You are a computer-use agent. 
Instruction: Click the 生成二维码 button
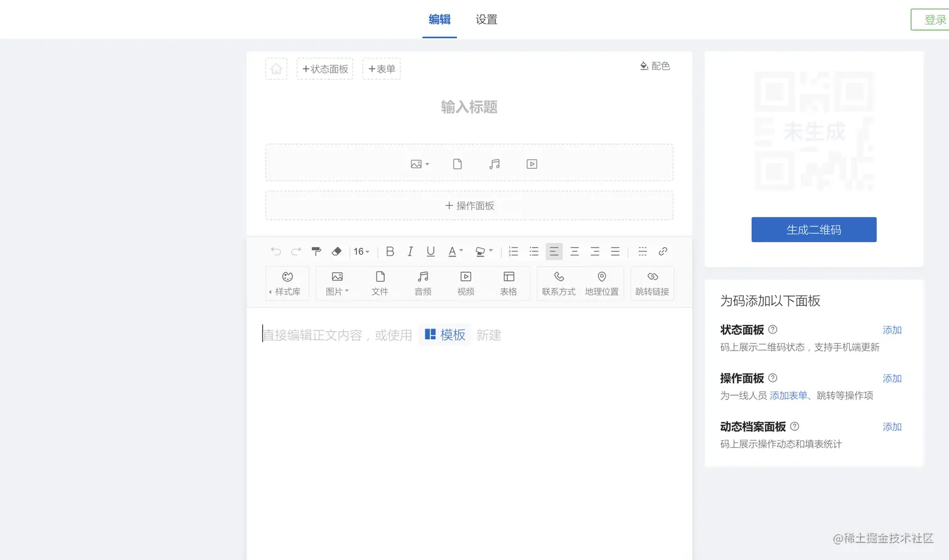[814, 230]
